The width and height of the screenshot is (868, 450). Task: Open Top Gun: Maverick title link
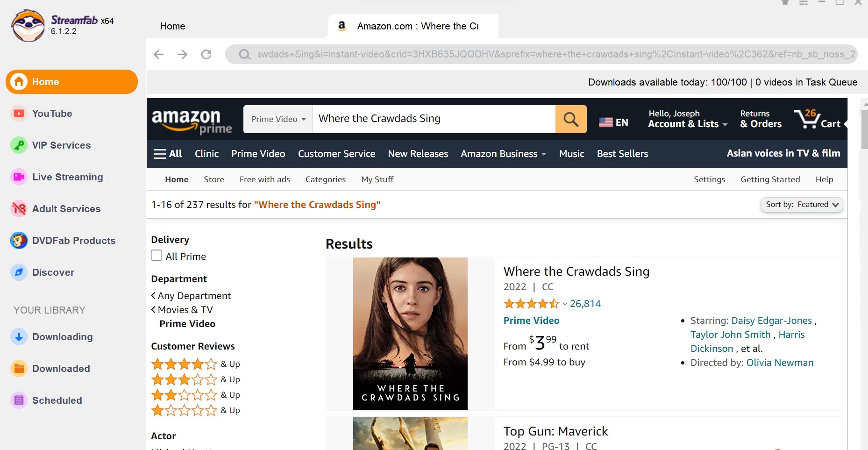[555, 431]
